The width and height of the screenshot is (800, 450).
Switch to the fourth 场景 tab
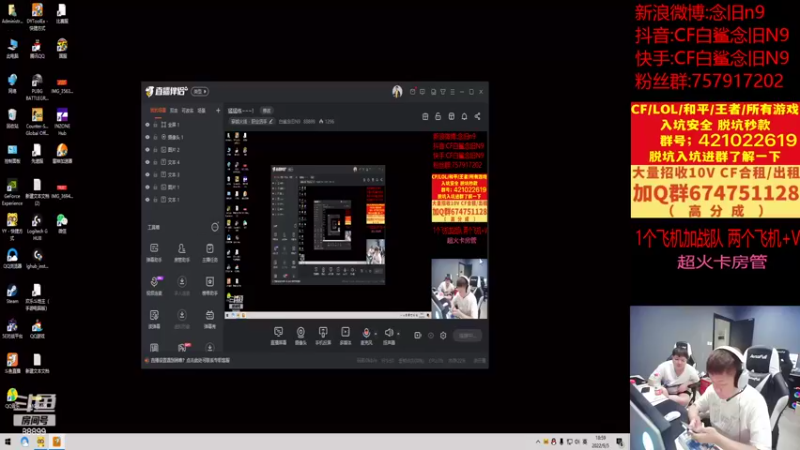tap(202, 110)
